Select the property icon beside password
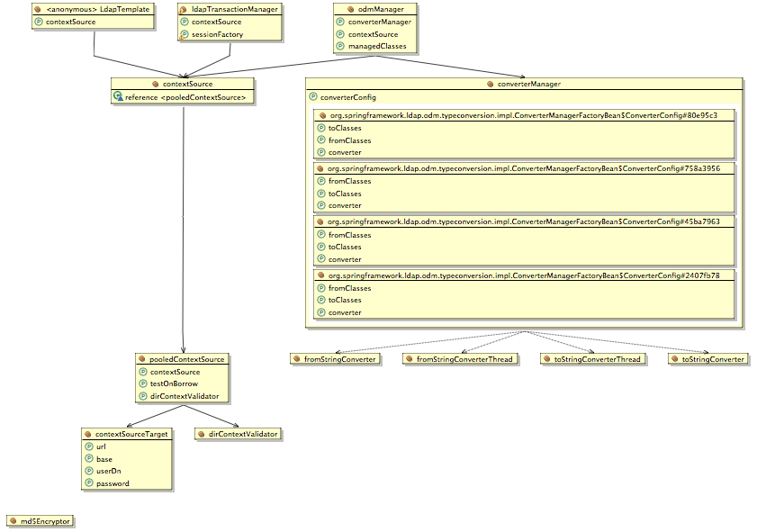 [89, 483]
